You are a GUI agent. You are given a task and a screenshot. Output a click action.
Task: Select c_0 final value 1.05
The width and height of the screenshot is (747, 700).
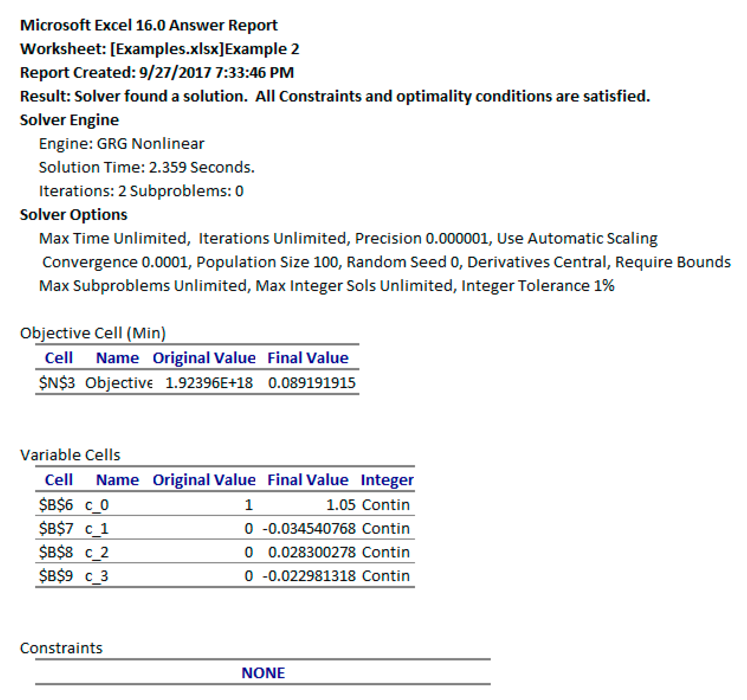pos(341,505)
